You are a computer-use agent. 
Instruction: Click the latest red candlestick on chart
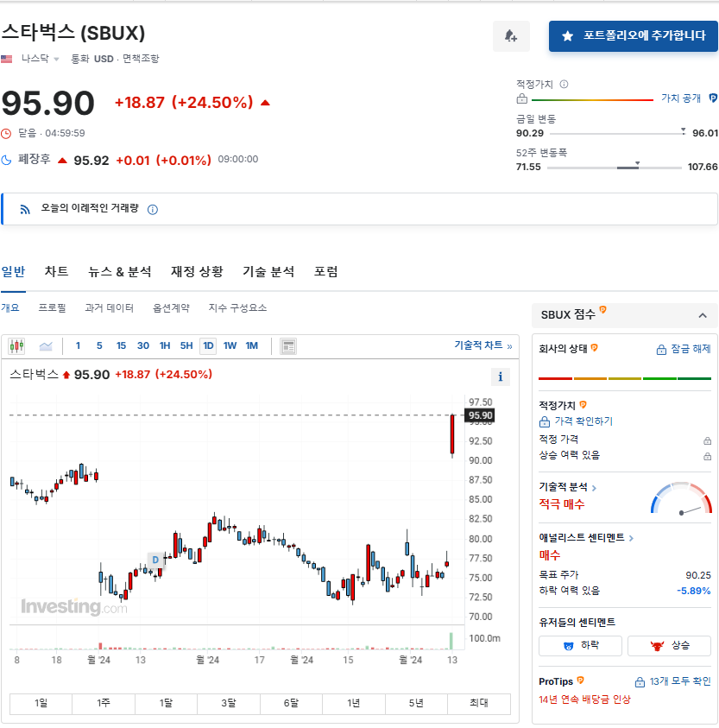point(452,434)
